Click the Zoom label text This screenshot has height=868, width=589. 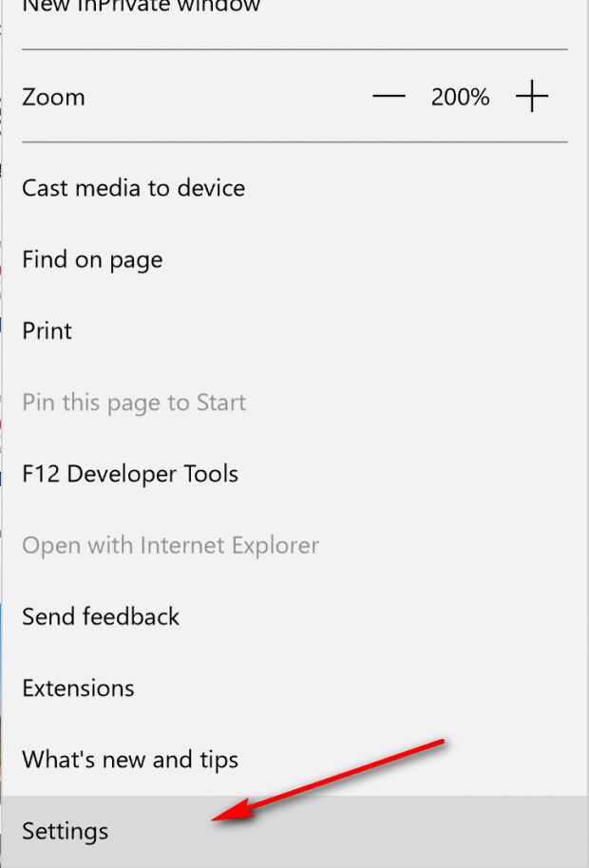coord(53,98)
